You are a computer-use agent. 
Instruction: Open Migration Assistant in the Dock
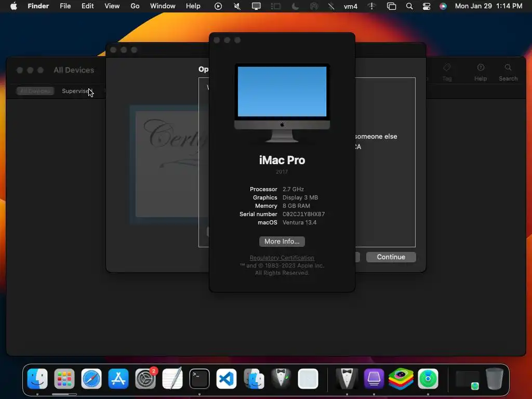click(x=254, y=378)
